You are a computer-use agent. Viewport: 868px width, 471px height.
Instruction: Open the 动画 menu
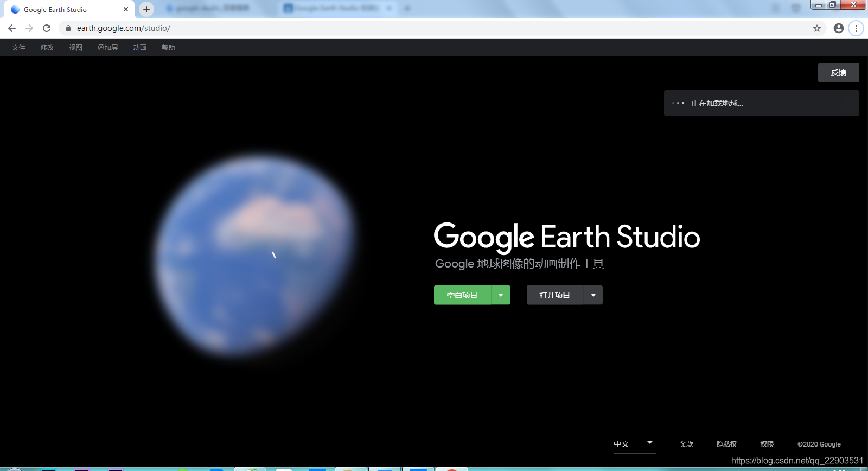tap(140, 48)
